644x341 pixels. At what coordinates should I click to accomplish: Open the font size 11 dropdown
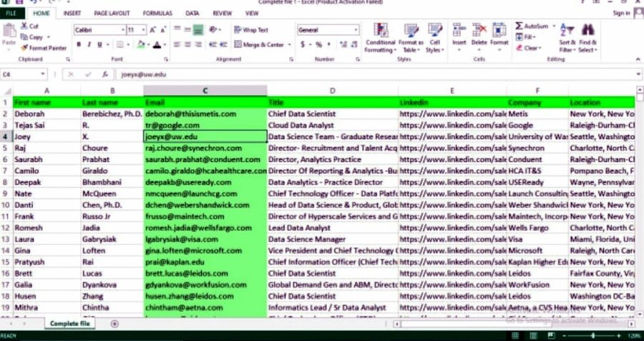click(143, 30)
